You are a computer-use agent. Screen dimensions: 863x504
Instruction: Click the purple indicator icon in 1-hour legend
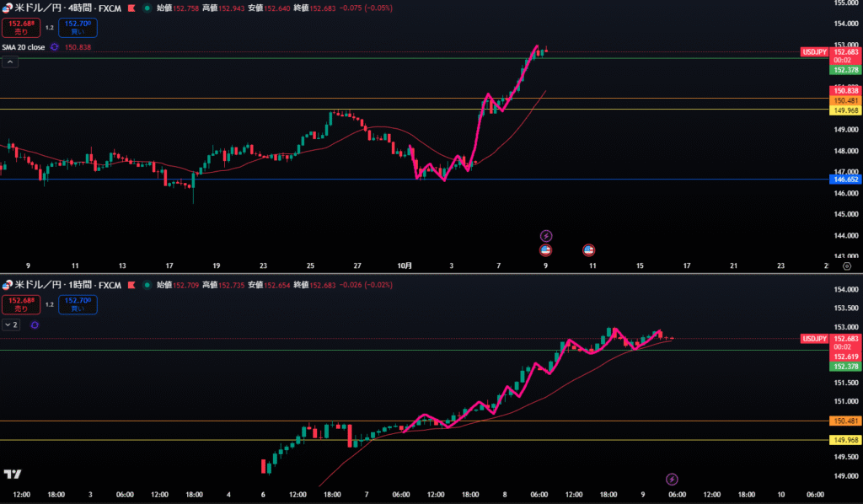click(x=34, y=324)
